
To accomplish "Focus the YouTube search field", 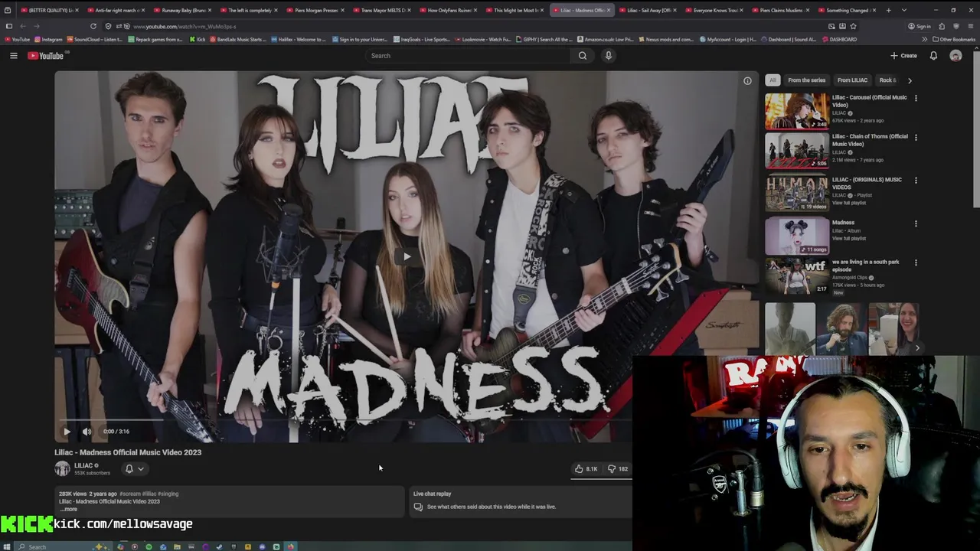I will [467, 55].
